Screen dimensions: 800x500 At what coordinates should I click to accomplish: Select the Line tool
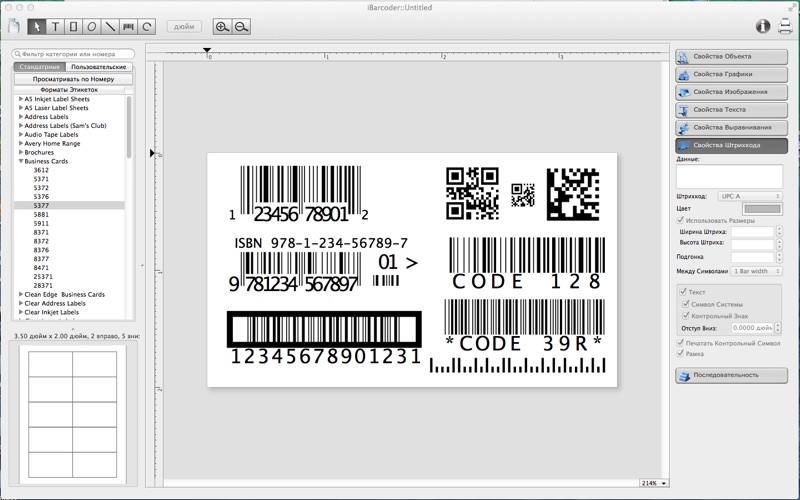coord(110,27)
